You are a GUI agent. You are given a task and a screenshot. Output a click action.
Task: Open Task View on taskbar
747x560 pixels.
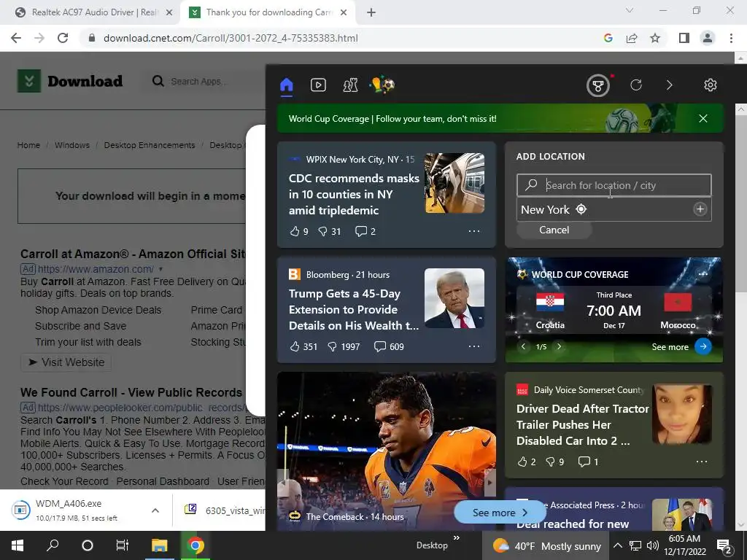pyautogui.click(x=123, y=545)
